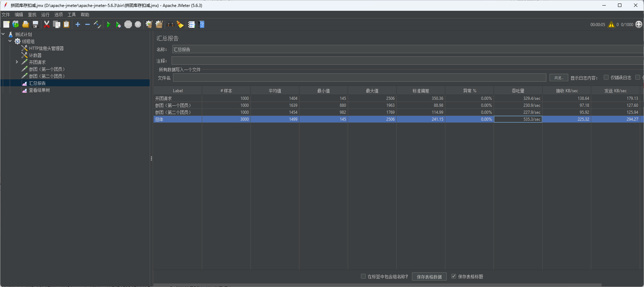This screenshot has height=287, width=644.
Task: Collapse the 测试计划 root node
Action: tap(3, 34)
